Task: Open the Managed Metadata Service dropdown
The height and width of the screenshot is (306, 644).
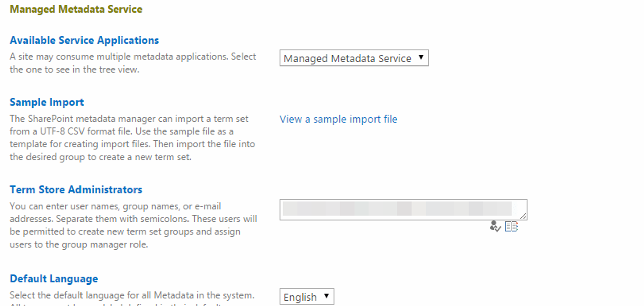Action: click(354, 58)
